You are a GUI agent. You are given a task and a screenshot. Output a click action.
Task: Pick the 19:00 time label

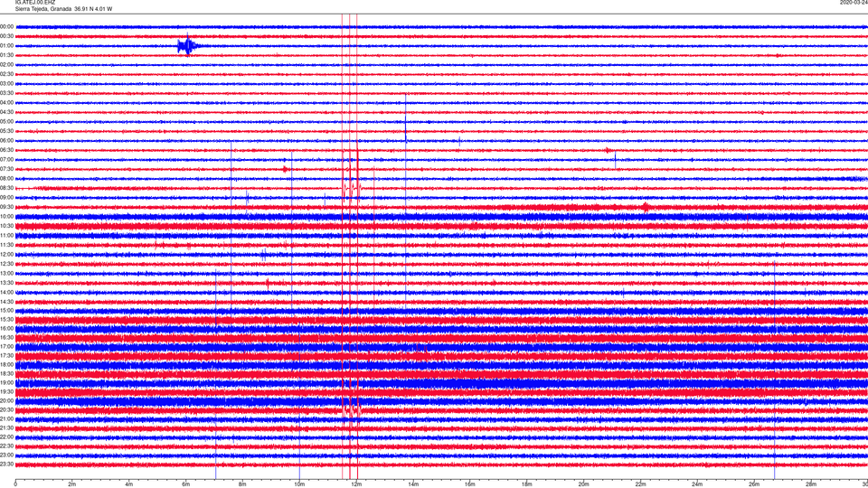point(7,382)
